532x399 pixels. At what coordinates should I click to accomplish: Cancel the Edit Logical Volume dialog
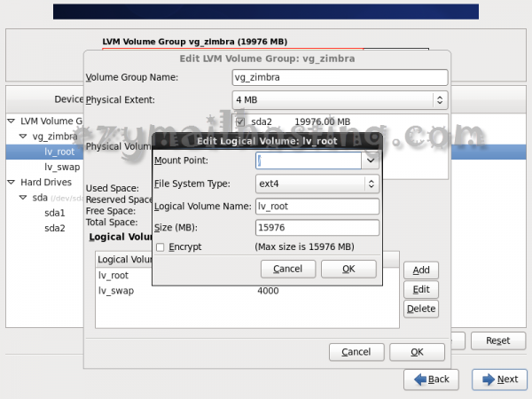[287, 269]
